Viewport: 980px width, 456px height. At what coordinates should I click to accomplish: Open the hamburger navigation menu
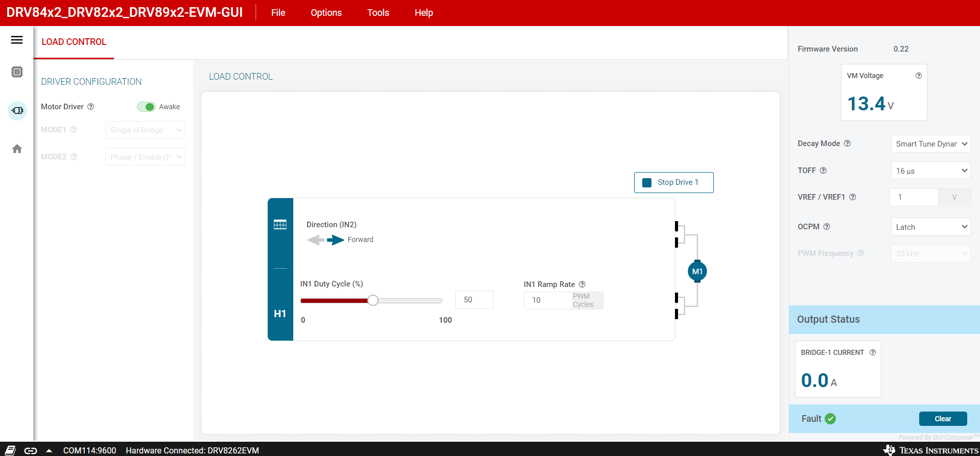click(x=17, y=40)
